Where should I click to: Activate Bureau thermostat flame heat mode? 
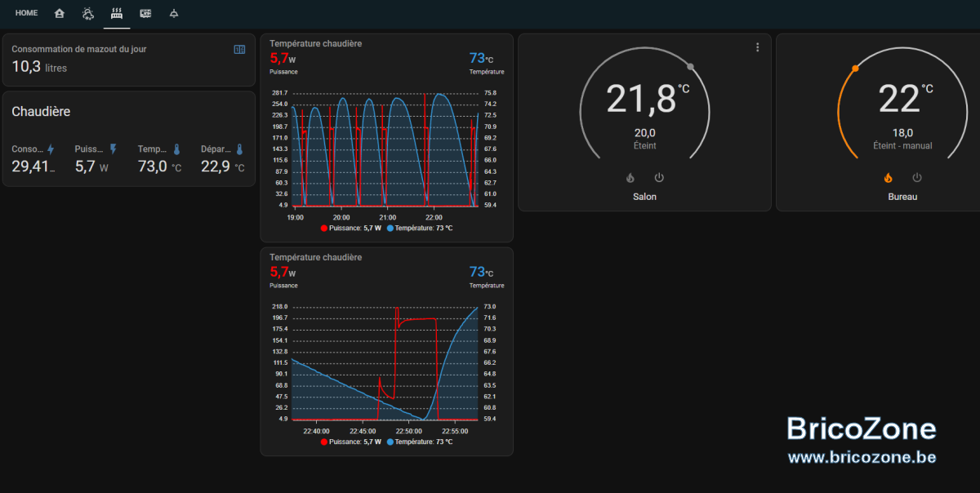[x=888, y=177]
